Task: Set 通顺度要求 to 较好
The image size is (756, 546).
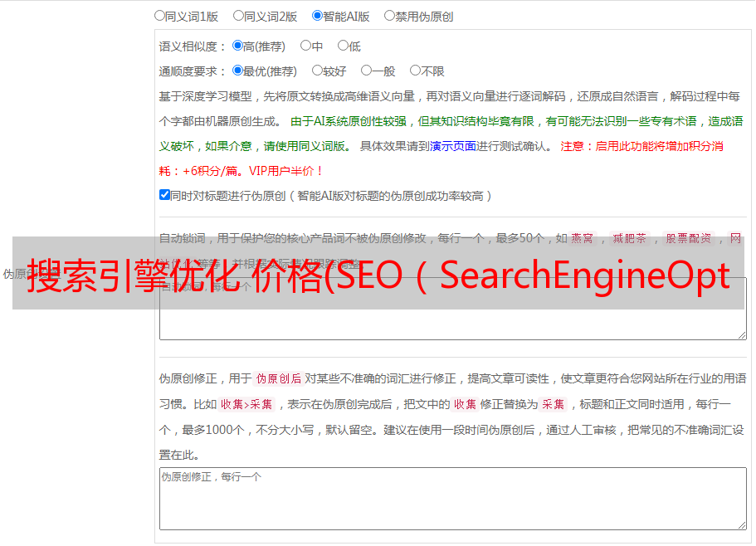Action: coord(317,71)
